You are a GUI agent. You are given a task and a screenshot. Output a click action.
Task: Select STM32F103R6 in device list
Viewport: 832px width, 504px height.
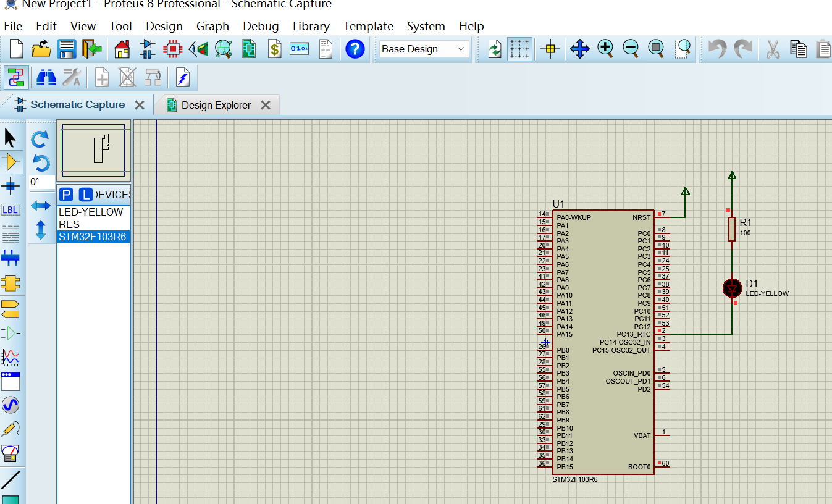(93, 237)
